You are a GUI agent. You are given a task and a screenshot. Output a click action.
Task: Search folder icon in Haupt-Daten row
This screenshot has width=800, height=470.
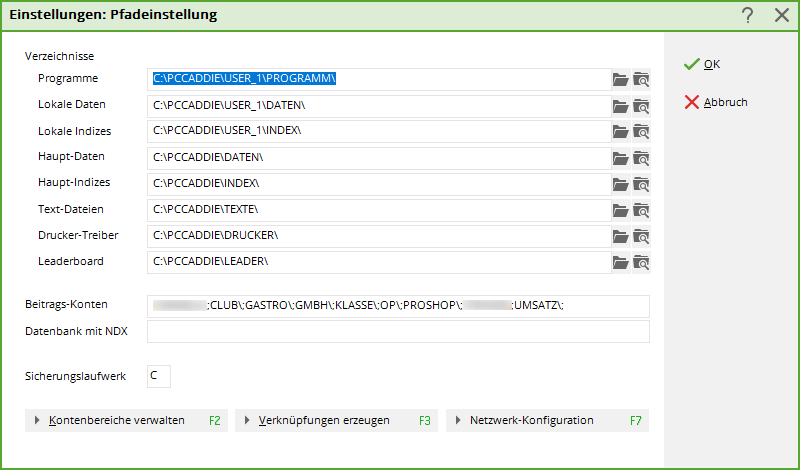pos(641,158)
